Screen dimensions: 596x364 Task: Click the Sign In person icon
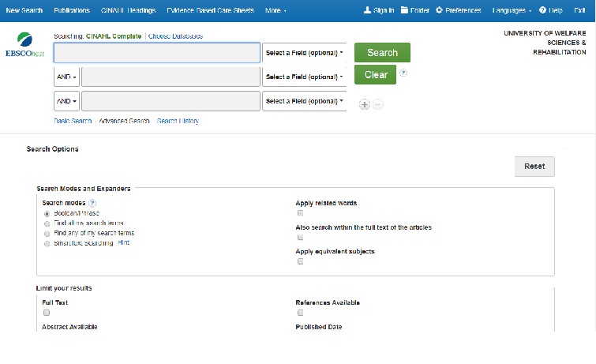pos(367,10)
